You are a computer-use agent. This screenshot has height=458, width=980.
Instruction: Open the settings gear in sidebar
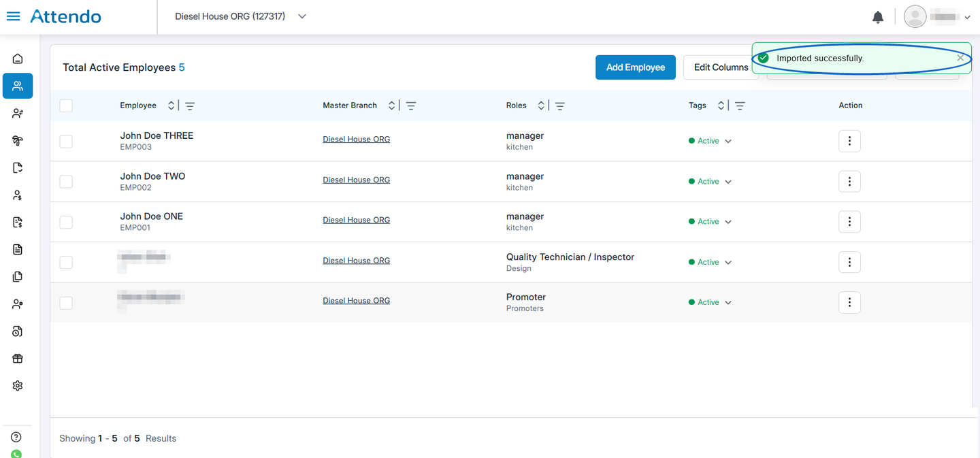coord(18,385)
